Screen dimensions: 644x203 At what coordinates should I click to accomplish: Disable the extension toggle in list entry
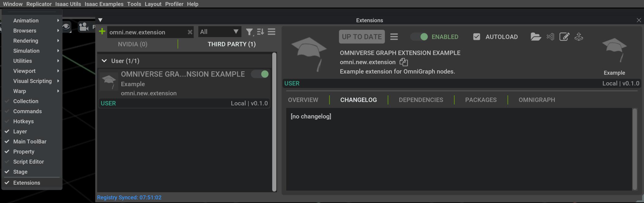260,74
